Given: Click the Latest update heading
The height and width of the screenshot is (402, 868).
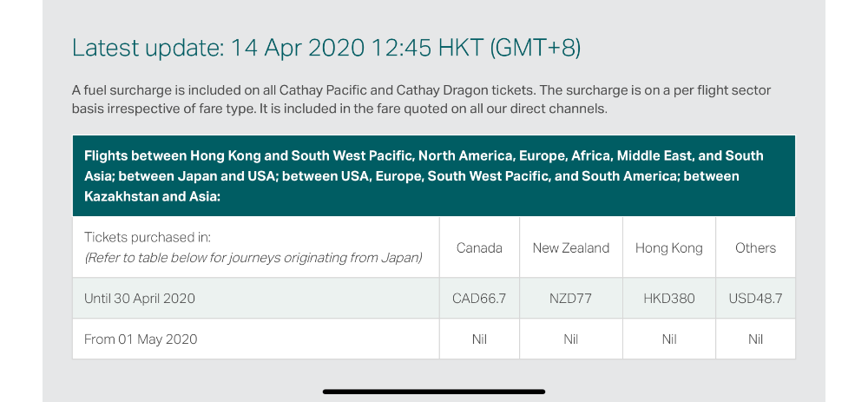Looking at the screenshot, I should [326, 48].
